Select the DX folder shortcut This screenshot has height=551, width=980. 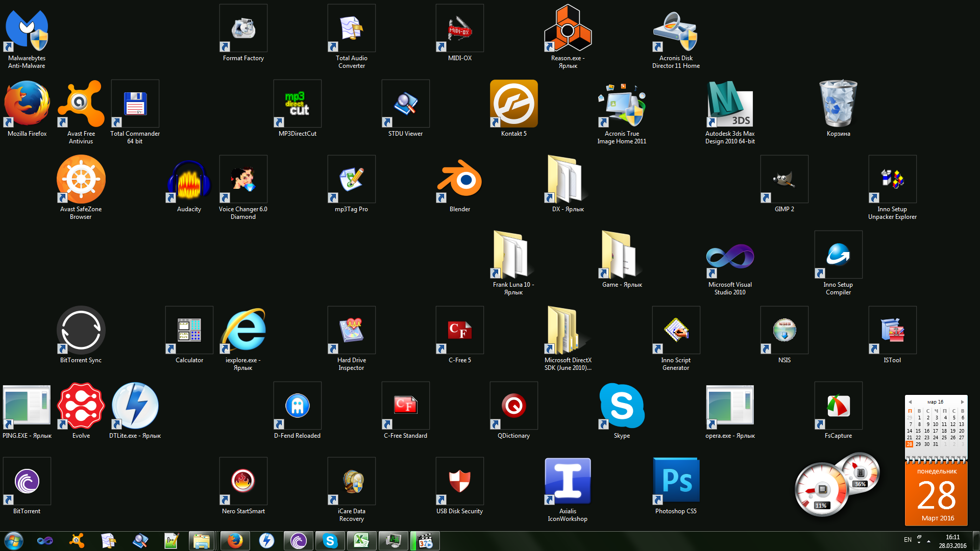(568, 180)
